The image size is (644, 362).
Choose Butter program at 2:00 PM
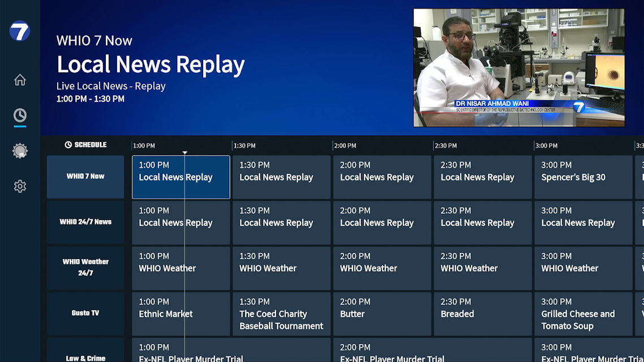coord(382,313)
